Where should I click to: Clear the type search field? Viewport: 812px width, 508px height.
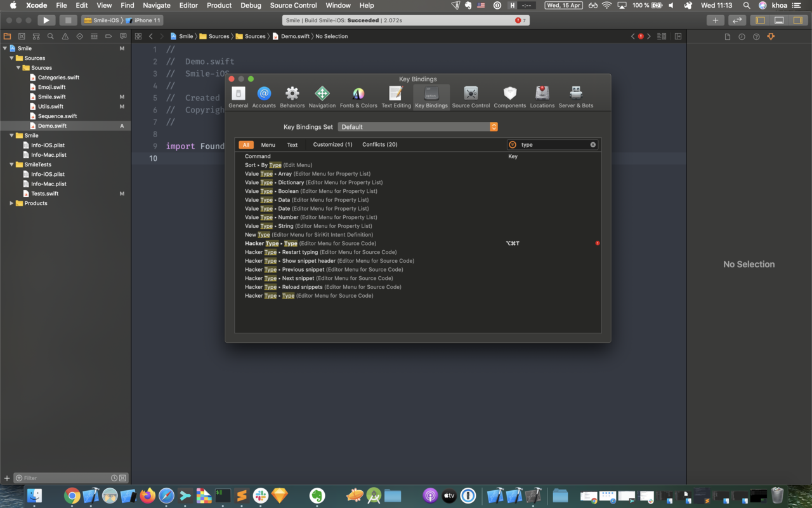click(593, 144)
